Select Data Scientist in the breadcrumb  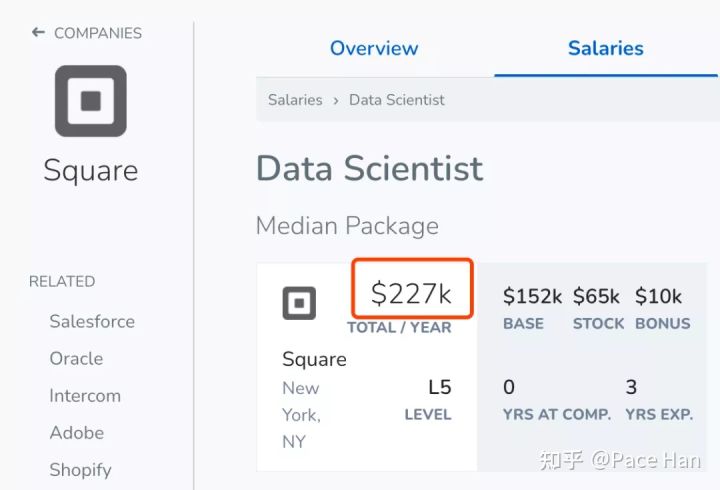pos(397,100)
